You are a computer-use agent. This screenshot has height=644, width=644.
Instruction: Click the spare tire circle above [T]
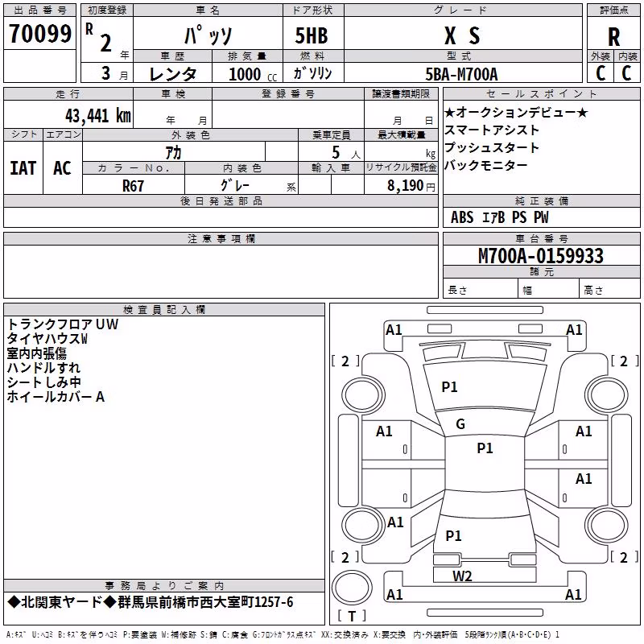(352, 588)
